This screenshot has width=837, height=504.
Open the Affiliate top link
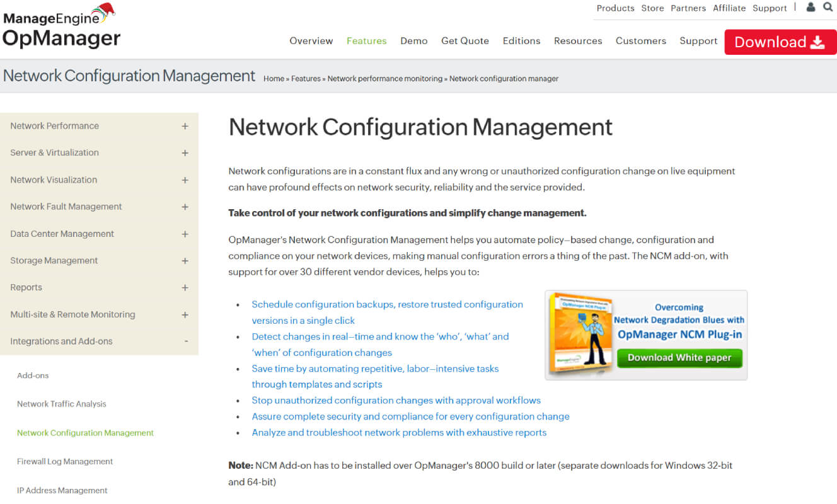click(x=729, y=8)
